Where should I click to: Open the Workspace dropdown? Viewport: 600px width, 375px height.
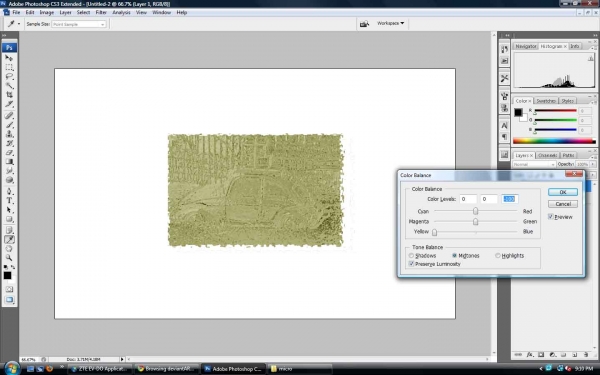click(390, 23)
